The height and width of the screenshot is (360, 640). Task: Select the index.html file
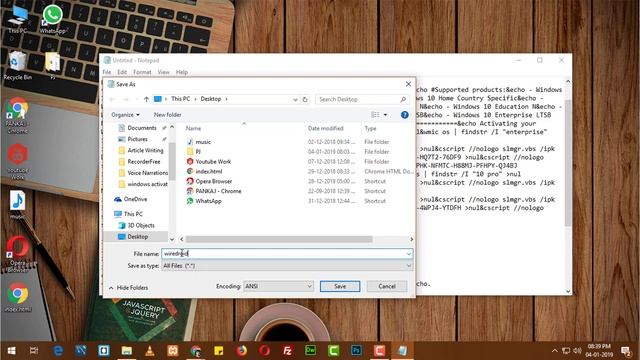209,171
